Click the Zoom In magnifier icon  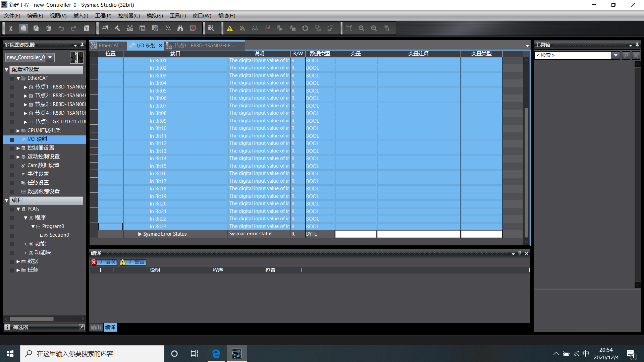[361, 28]
